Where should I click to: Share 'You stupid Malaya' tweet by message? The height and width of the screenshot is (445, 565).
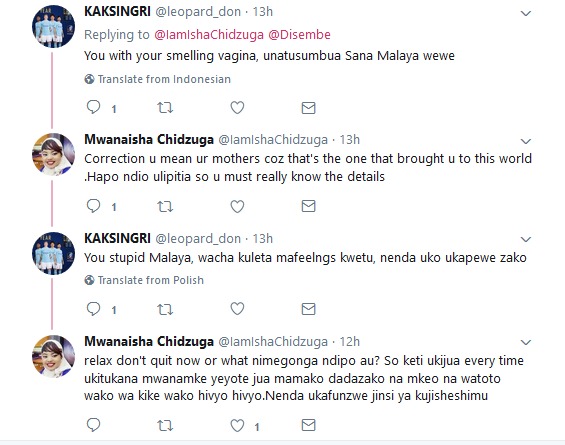308,309
